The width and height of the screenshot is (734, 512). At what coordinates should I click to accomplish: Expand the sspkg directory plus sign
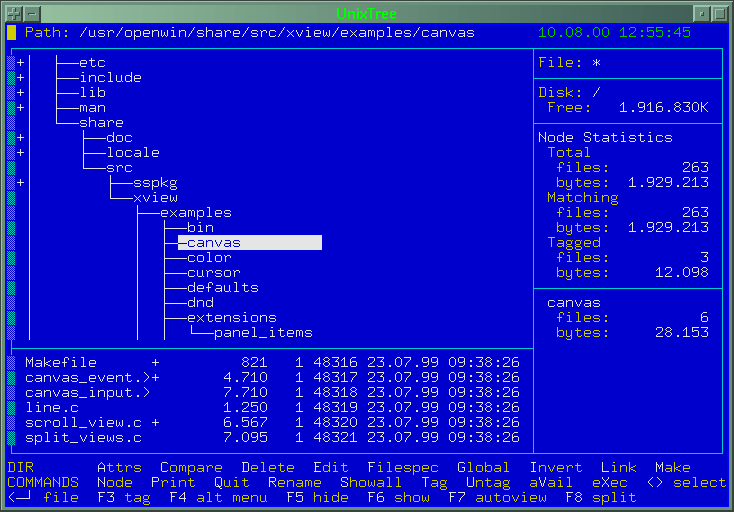21,182
